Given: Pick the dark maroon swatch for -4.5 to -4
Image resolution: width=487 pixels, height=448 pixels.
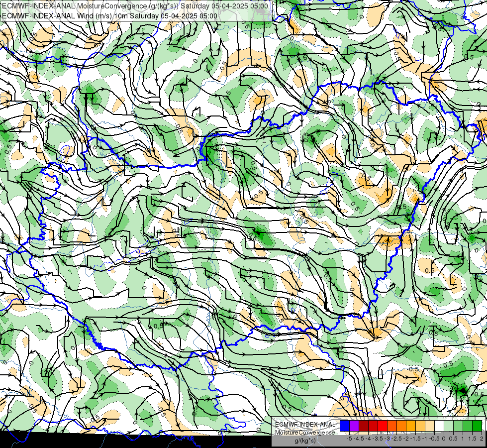Looking at the screenshot, I should click(x=364, y=426).
